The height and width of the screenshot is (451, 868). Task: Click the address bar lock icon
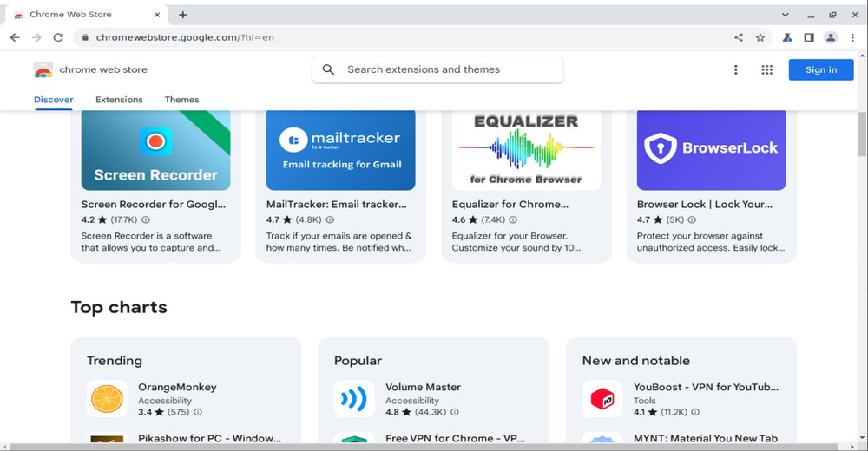(85, 37)
